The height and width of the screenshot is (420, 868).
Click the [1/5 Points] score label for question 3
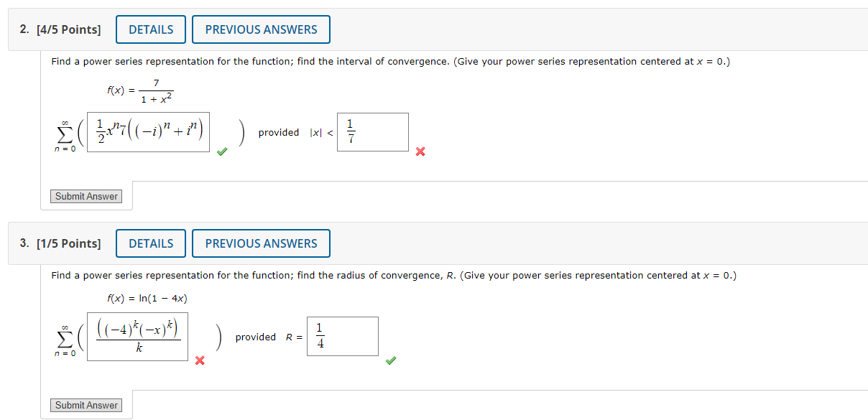coord(70,243)
